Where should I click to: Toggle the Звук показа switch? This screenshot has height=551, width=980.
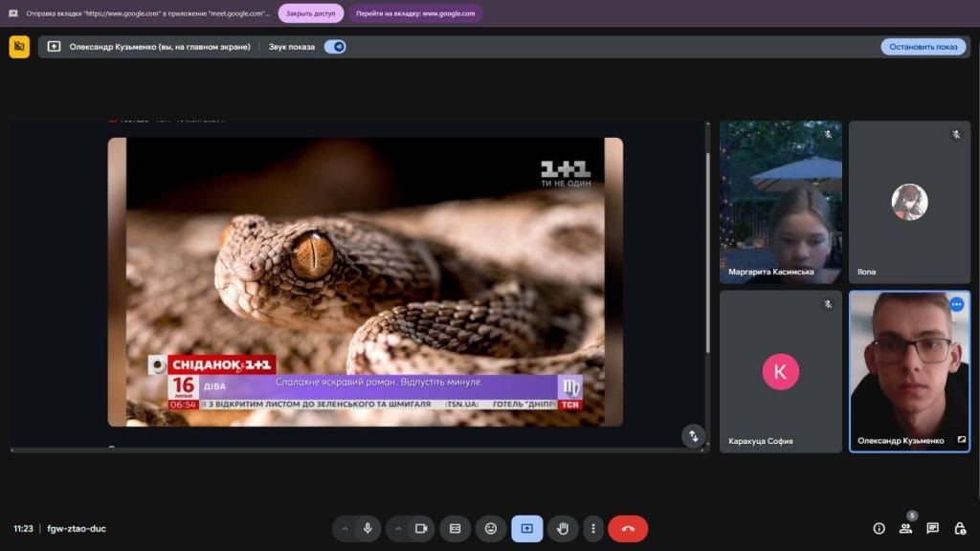335,47
